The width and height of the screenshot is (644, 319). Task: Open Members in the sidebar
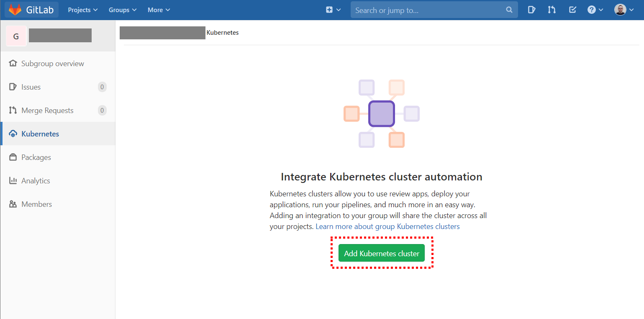point(58,204)
